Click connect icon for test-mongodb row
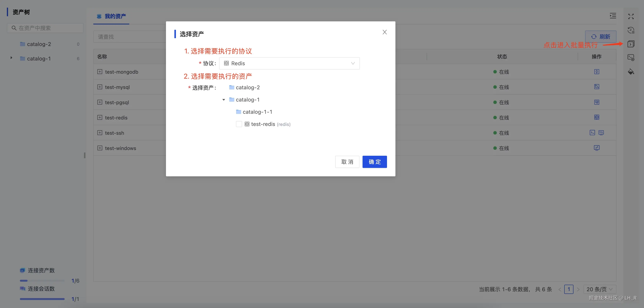This screenshot has height=308, width=644. coord(597,72)
